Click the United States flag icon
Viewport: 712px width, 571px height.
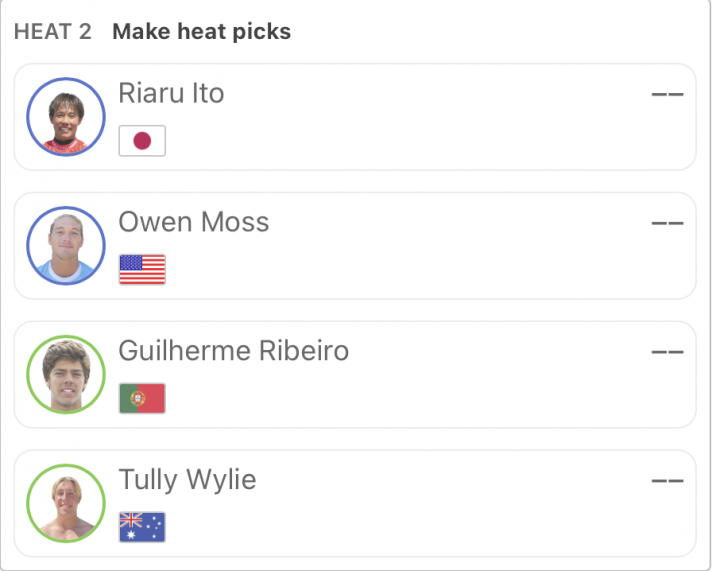tap(142, 269)
